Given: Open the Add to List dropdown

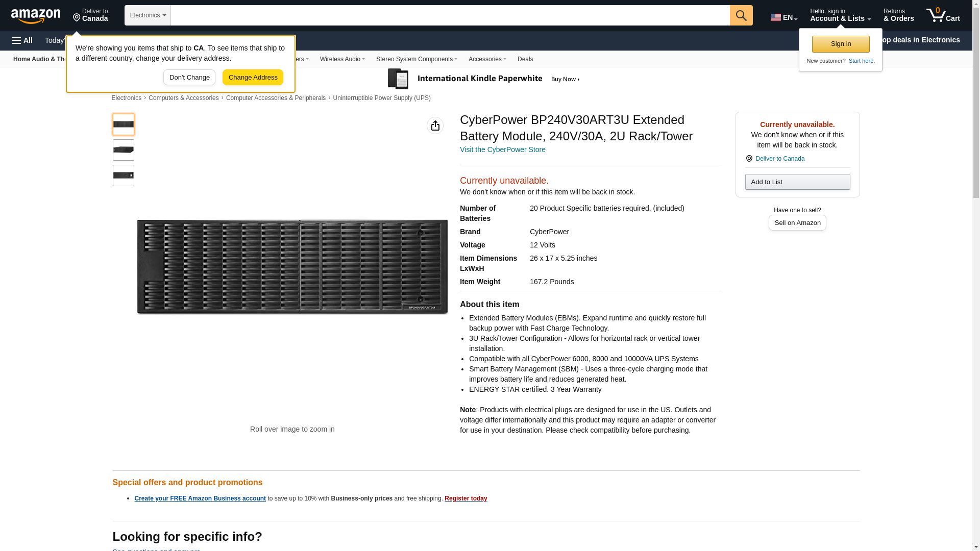Looking at the screenshot, I should [797, 182].
